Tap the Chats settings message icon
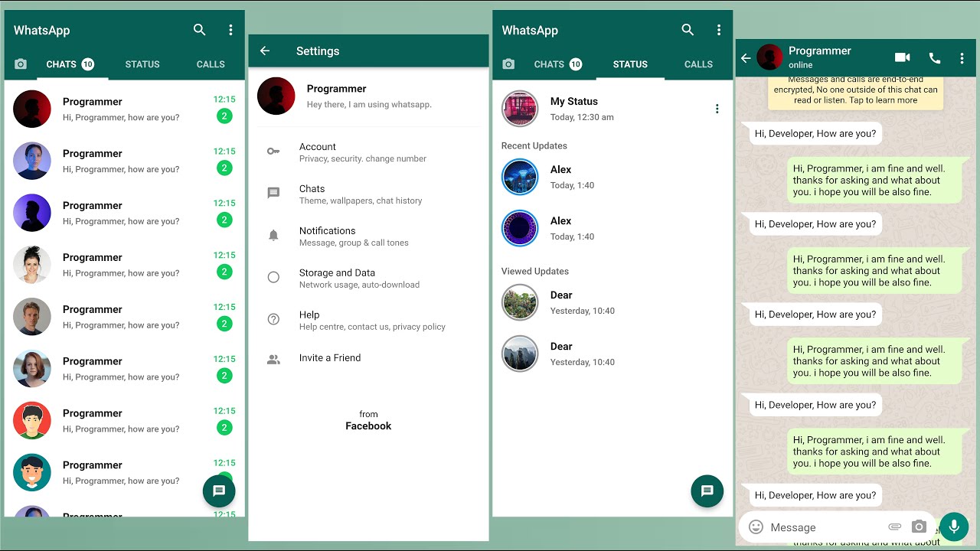The image size is (980, 551). coord(273,194)
